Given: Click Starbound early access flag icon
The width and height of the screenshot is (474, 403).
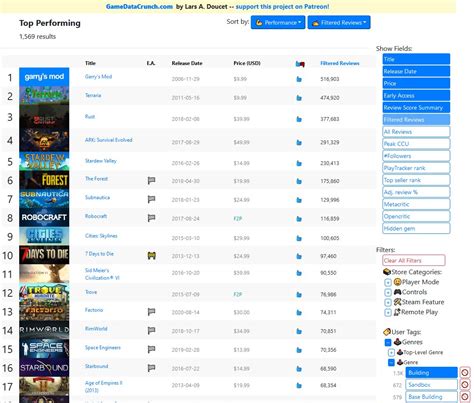Looking at the screenshot, I should coord(151,368).
